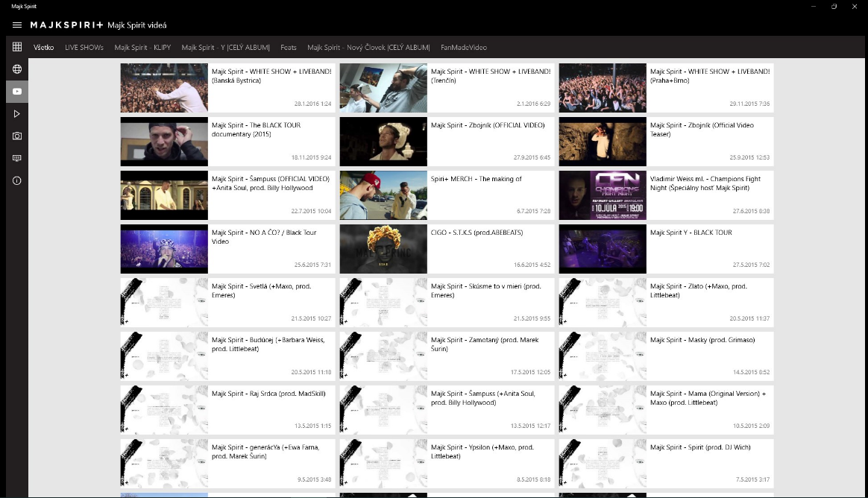
Task: Open the play triangle sidebar icon
Action: pyautogui.click(x=17, y=113)
